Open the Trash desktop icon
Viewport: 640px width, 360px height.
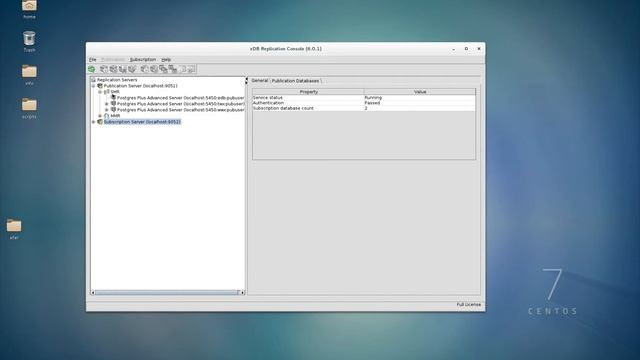29,38
